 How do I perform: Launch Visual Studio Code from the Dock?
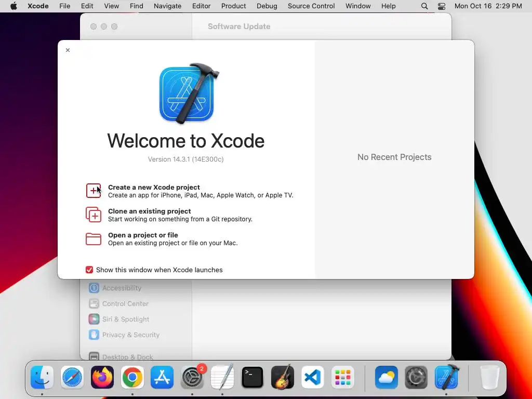click(x=312, y=377)
